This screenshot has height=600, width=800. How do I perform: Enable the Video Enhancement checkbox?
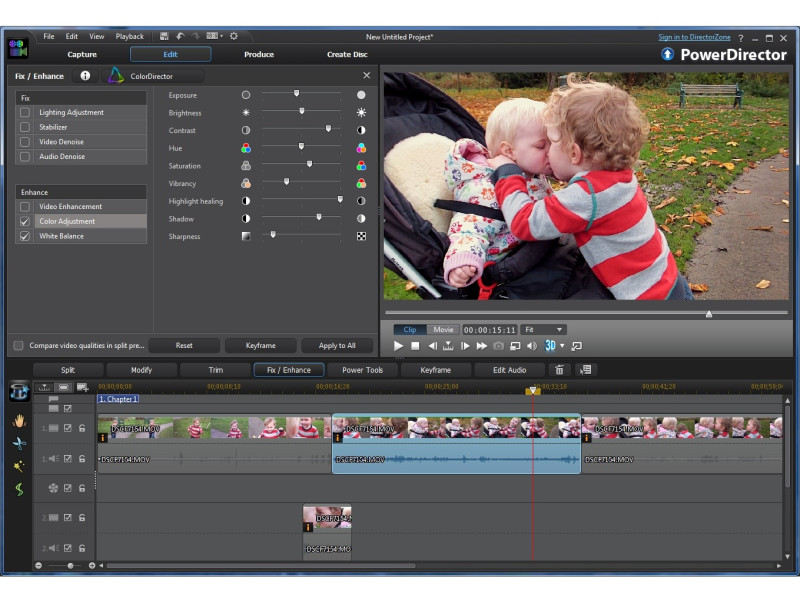(24, 207)
